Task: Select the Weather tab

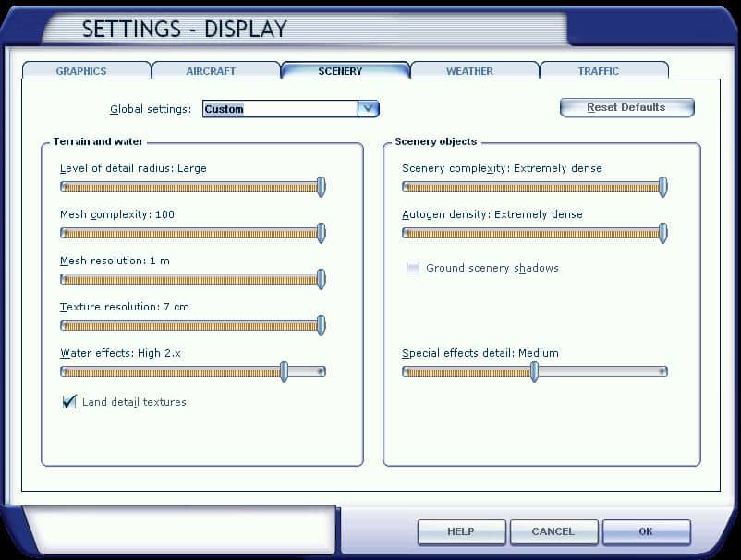Action: coord(469,71)
